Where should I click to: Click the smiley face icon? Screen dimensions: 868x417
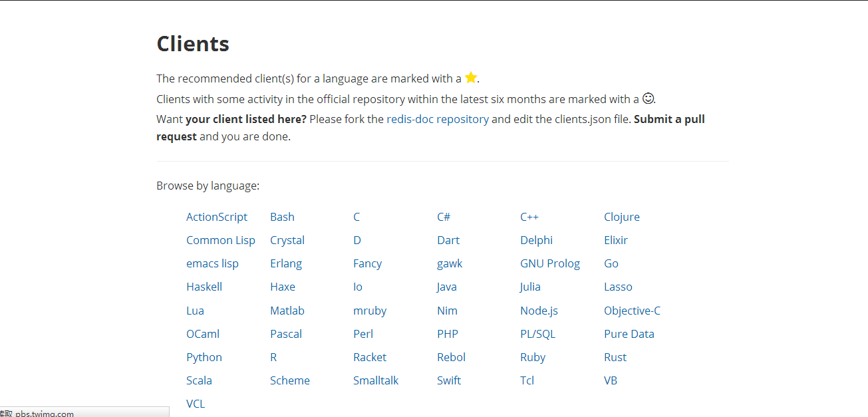648,98
